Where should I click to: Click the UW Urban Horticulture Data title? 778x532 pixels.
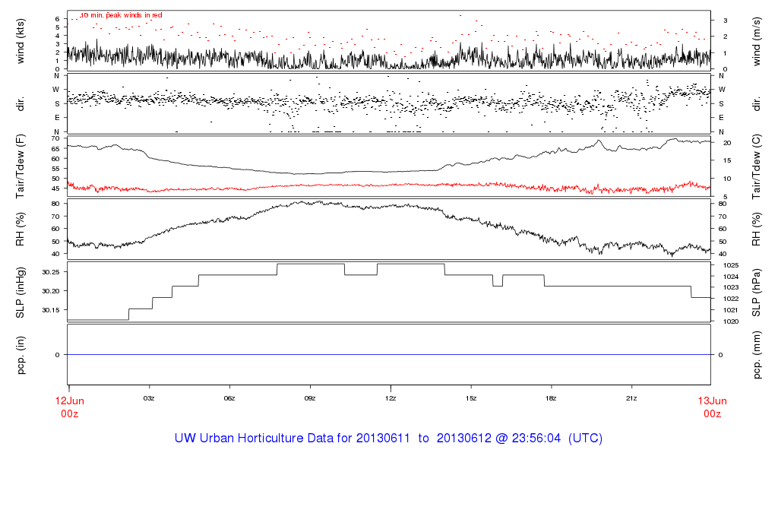(388, 439)
